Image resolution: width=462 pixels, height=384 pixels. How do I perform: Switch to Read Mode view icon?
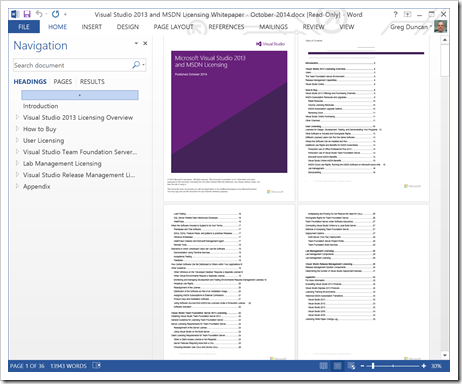(x=323, y=366)
